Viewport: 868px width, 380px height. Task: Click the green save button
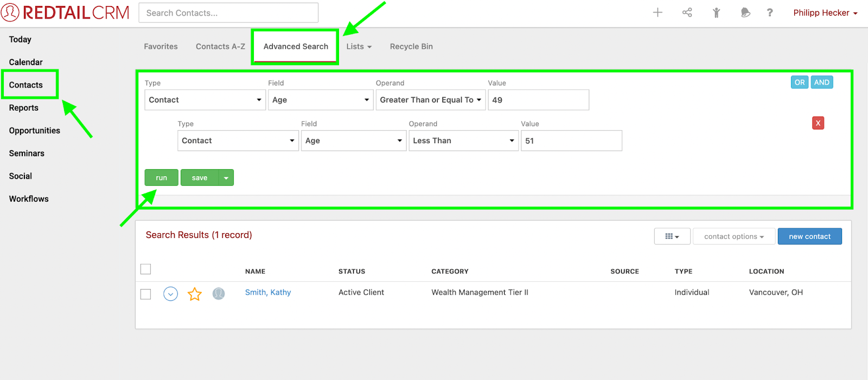point(200,178)
